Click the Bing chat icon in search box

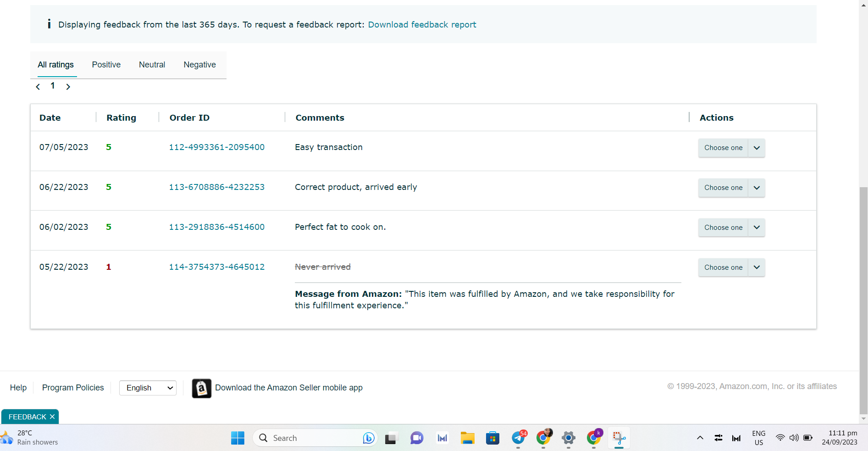(x=368, y=438)
